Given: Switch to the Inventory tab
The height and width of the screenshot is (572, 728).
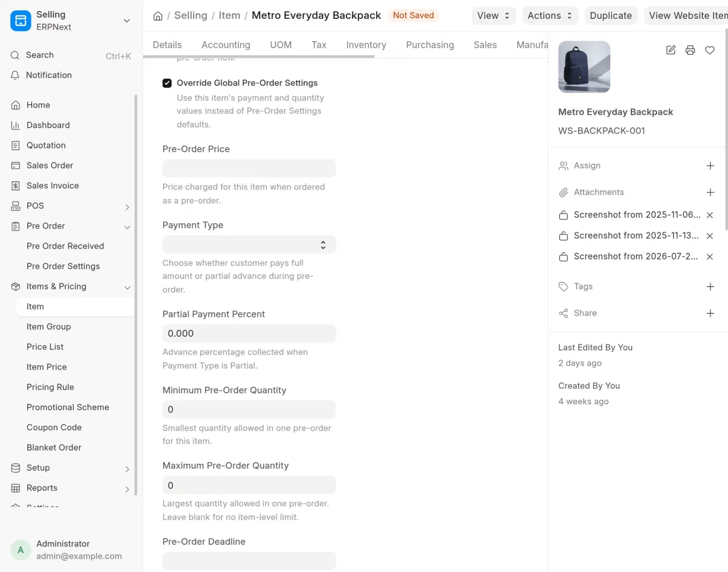Looking at the screenshot, I should click(x=366, y=45).
